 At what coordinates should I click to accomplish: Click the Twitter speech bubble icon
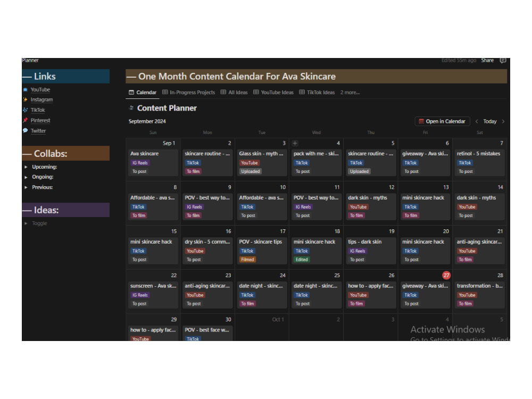(25, 130)
